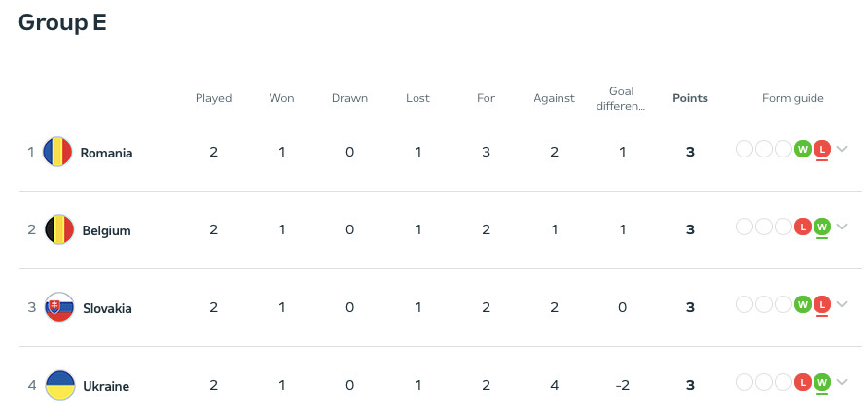Click Ukraine's flag icon
Screen dimensions: 868x419
59,386
